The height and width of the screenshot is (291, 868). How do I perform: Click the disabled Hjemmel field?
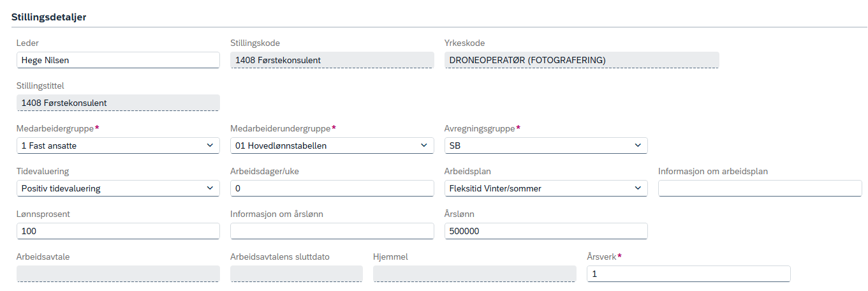click(474, 274)
